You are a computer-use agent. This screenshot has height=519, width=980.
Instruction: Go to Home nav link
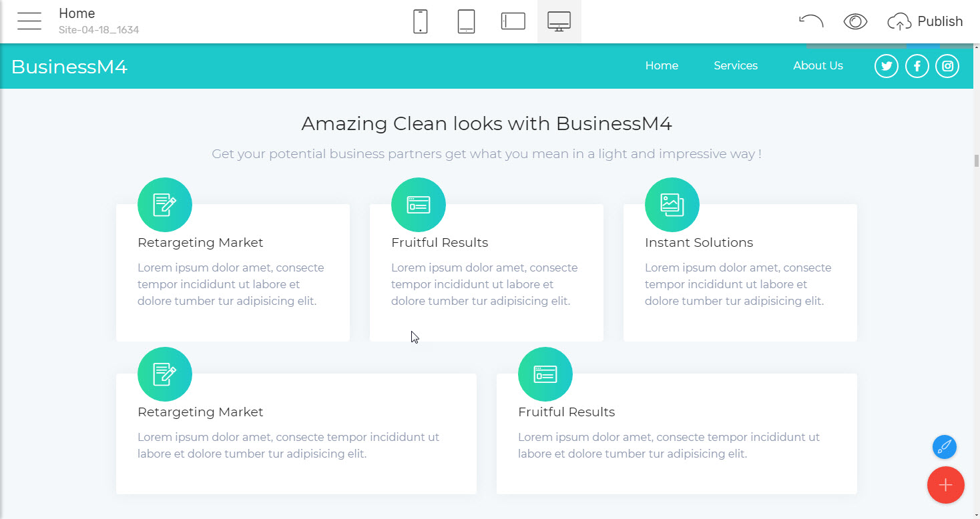tap(662, 65)
